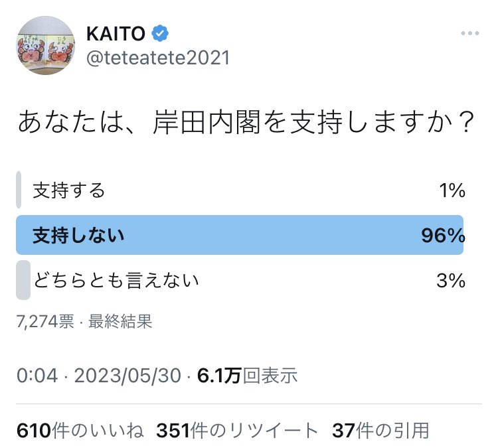Image resolution: width=498 pixels, height=448 pixels.
Task: Click the 7,274票 vote count
Action: point(45,321)
